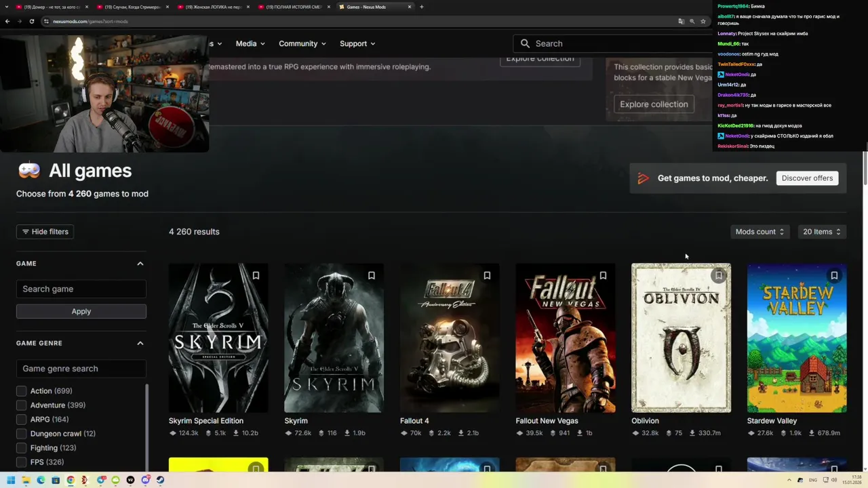Open the Media navigation menu
This screenshot has width=868, height=488.
point(250,43)
